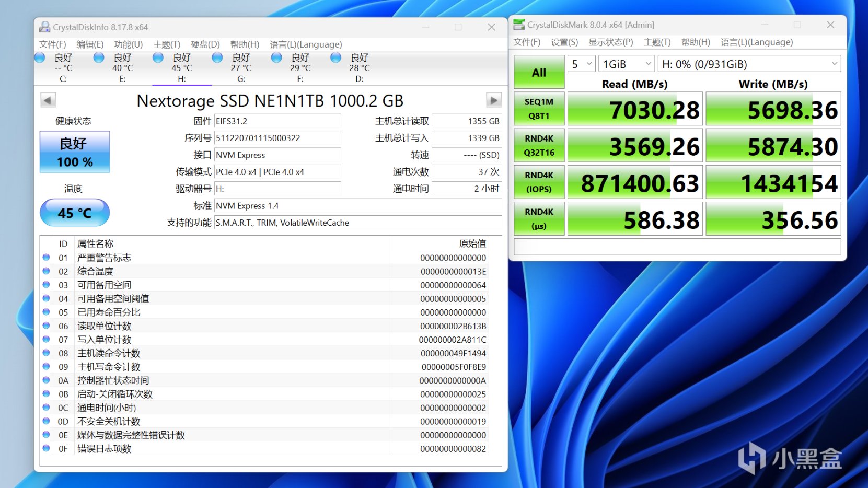
Task: Open 设置(S) menu in CrystalDiskMark
Action: pos(564,42)
